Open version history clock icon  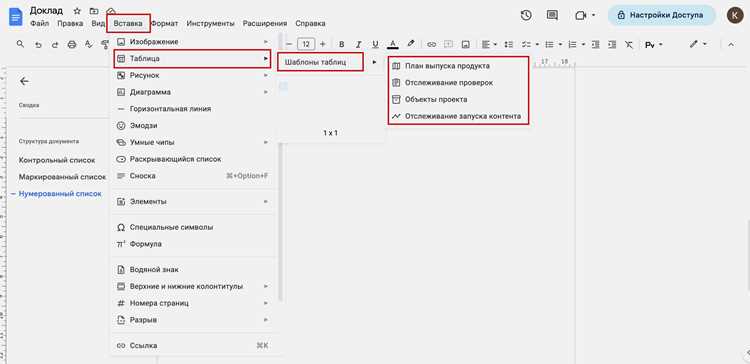(x=526, y=15)
